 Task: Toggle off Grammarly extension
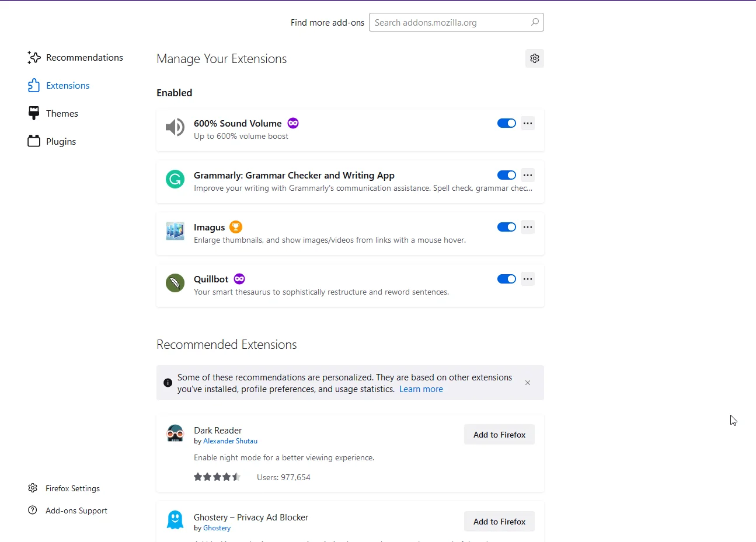click(507, 175)
